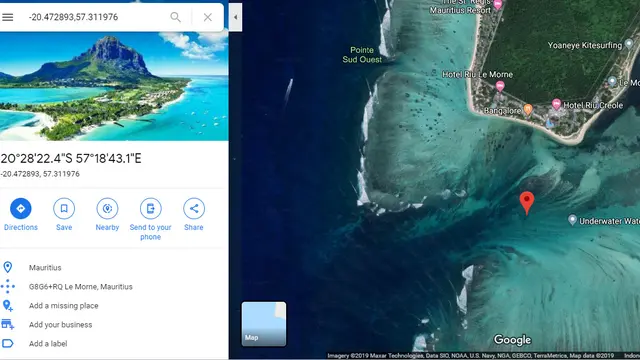The width and height of the screenshot is (640, 360).
Task: Collapse the side panel arrow
Action: click(x=236, y=17)
